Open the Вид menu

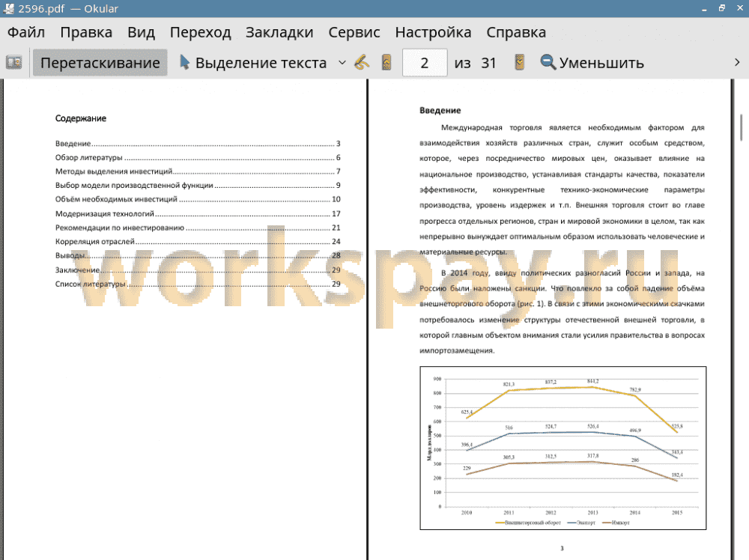[x=141, y=32]
